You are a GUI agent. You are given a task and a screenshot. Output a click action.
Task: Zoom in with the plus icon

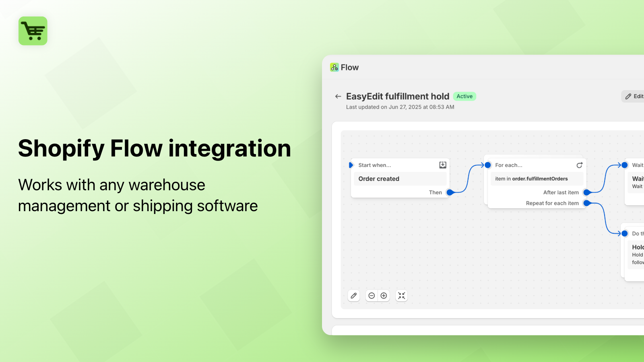pos(384,296)
